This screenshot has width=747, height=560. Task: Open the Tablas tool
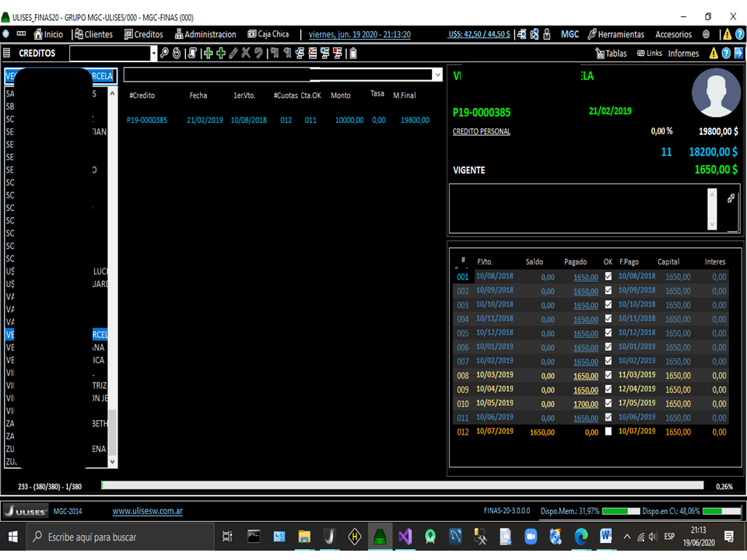[x=611, y=53]
